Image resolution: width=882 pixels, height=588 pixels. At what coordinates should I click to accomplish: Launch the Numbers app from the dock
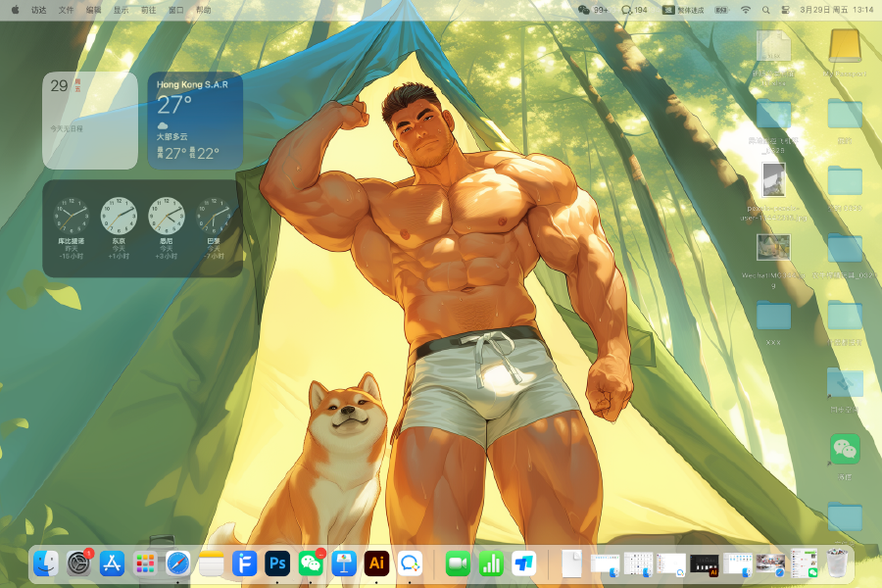(x=491, y=563)
